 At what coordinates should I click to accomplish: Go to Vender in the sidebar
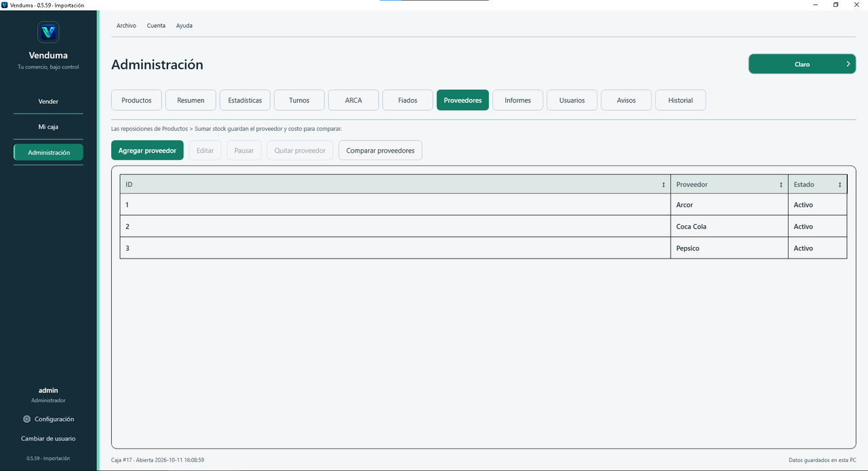tap(48, 101)
